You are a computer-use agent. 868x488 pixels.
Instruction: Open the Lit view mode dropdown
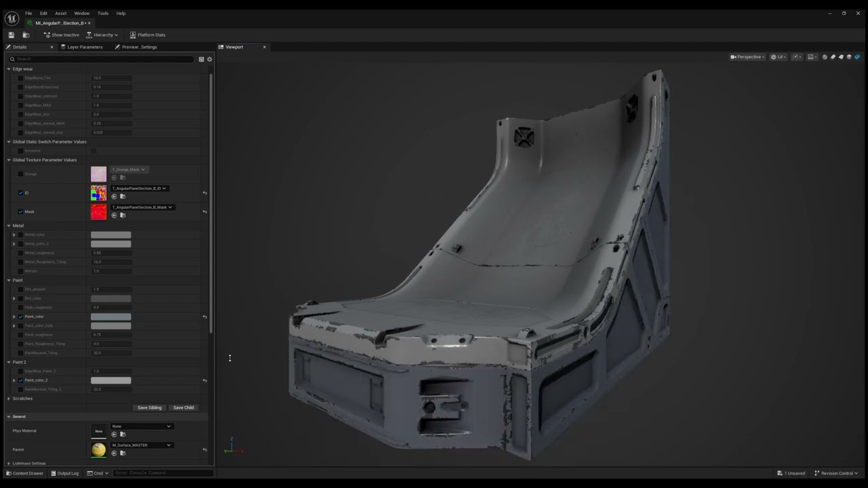pyautogui.click(x=778, y=57)
